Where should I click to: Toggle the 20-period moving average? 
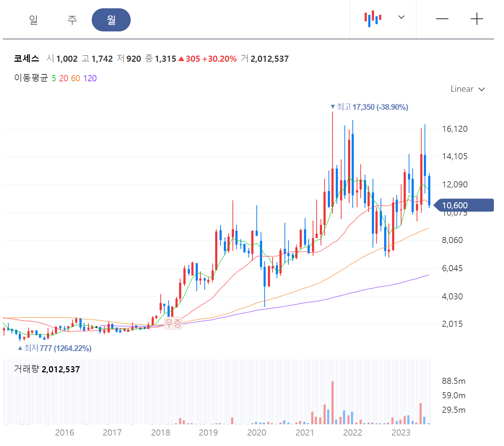(64, 78)
